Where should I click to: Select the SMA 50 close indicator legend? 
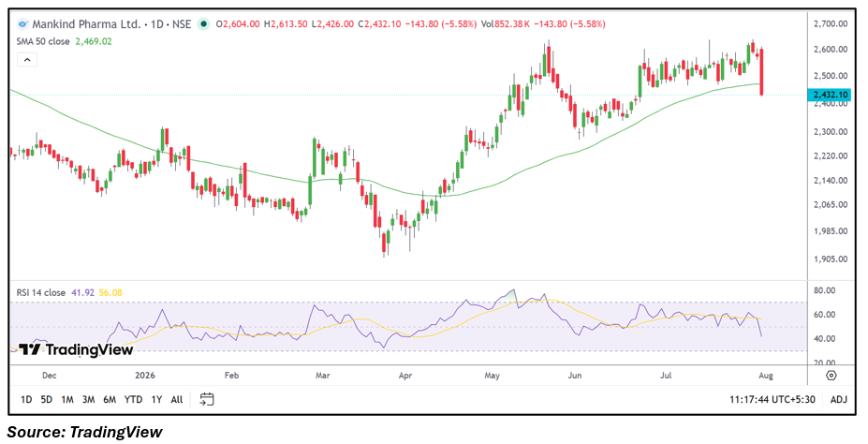[43, 41]
